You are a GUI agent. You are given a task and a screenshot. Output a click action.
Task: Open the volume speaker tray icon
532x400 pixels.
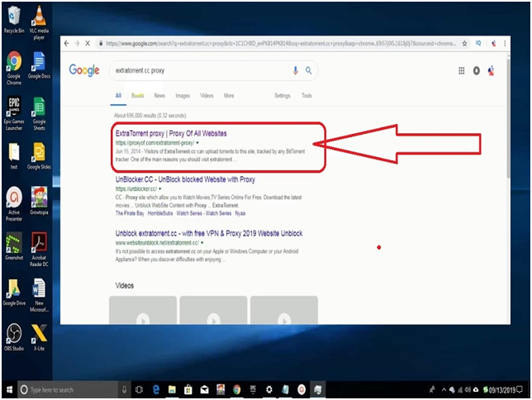[468, 390]
